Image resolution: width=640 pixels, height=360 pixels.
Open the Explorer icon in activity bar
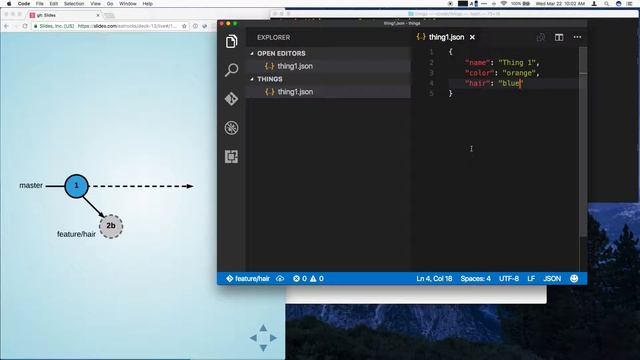pyautogui.click(x=231, y=41)
